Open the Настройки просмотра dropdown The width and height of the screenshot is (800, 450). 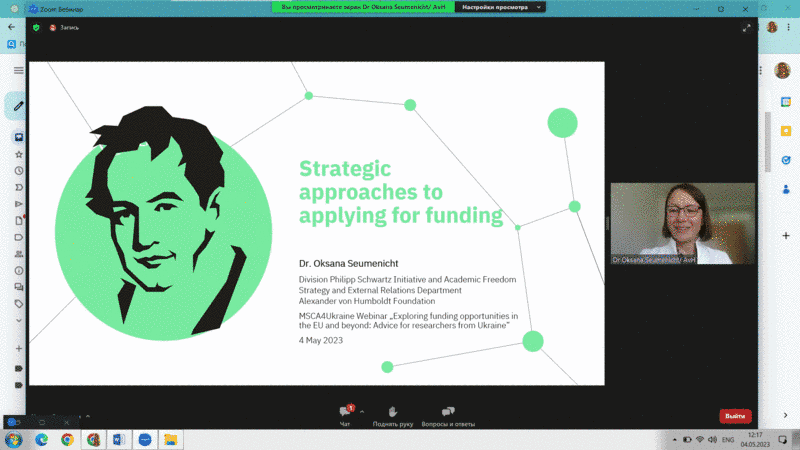pyautogui.click(x=500, y=7)
